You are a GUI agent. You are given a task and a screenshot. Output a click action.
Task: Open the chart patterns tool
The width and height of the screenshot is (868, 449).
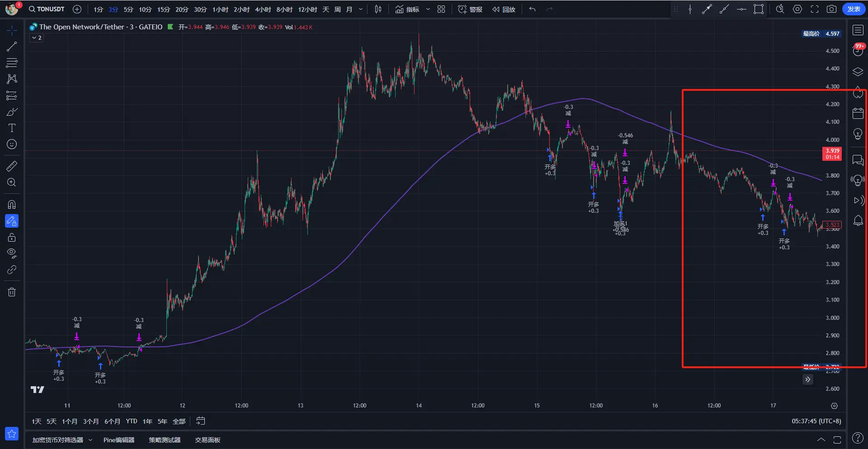coord(12,79)
